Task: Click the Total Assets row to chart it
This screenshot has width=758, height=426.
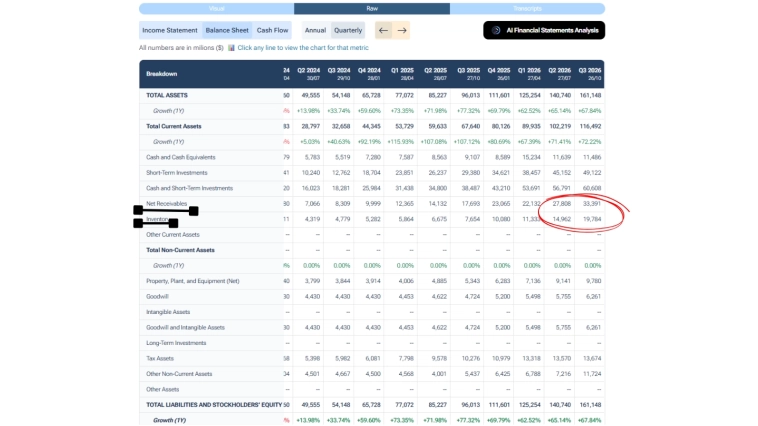Action: (x=168, y=95)
